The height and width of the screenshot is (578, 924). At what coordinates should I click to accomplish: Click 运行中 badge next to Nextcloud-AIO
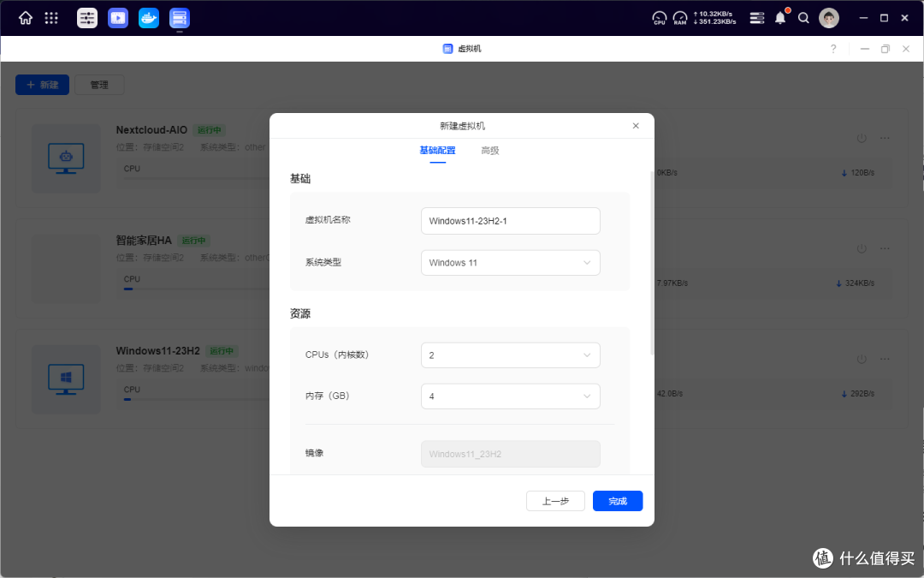click(x=210, y=130)
